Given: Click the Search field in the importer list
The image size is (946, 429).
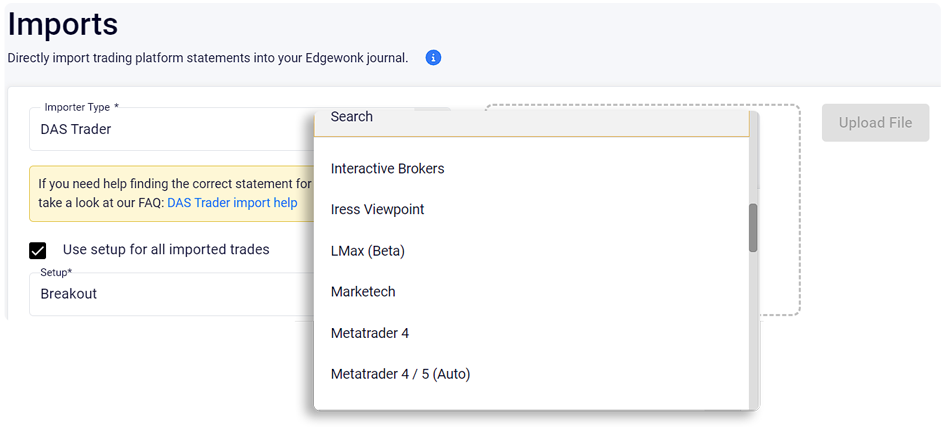Looking at the screenshot, I should 530,117.
